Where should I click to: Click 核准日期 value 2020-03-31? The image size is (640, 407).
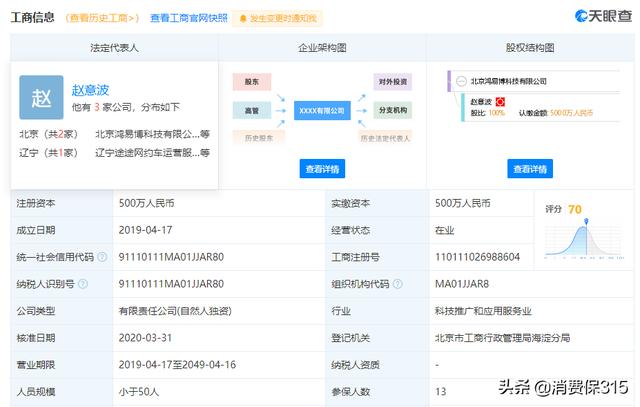pos(145,338)
